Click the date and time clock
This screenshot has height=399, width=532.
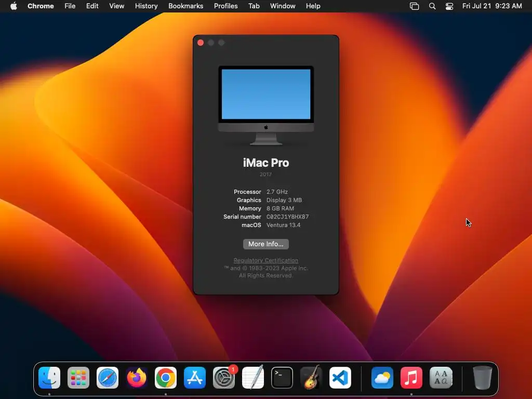pyautogui.click(x=492, y=6)
